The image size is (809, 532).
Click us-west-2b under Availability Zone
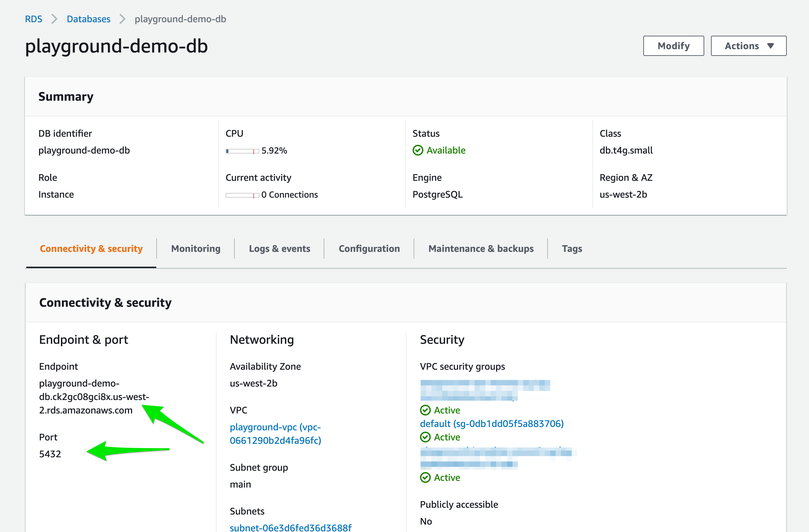254,383
